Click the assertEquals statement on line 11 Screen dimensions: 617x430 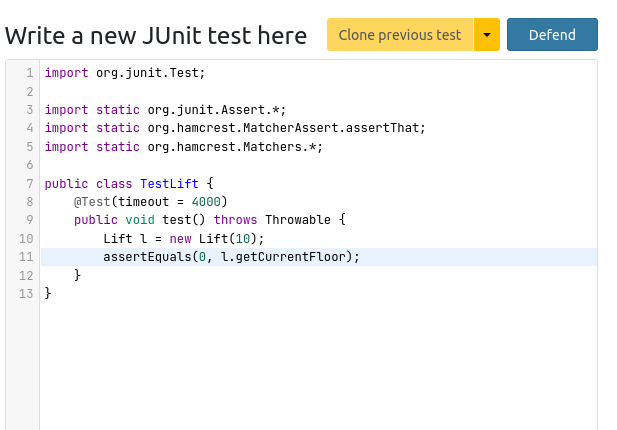230,257
